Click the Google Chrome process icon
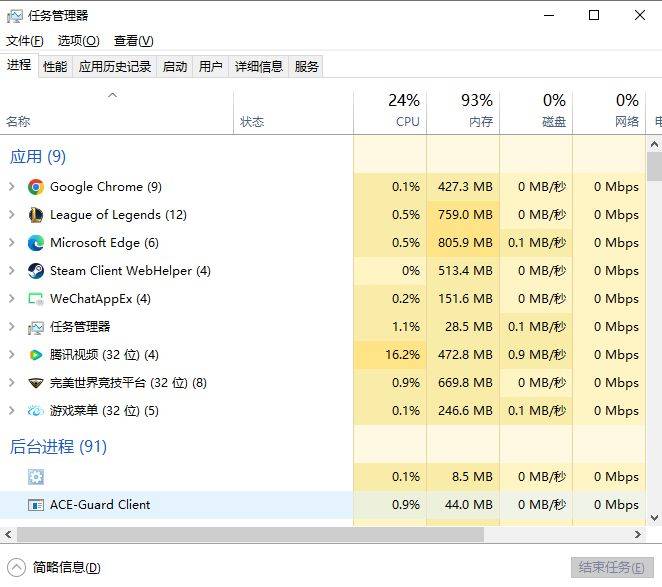Screen dimensions: 662x587 pos(36,187)
